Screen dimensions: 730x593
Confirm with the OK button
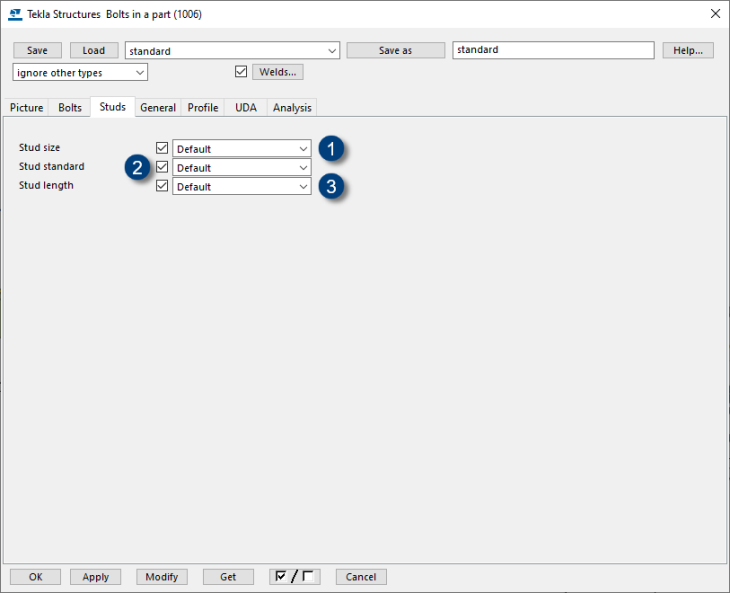click(x=35, y=577)
